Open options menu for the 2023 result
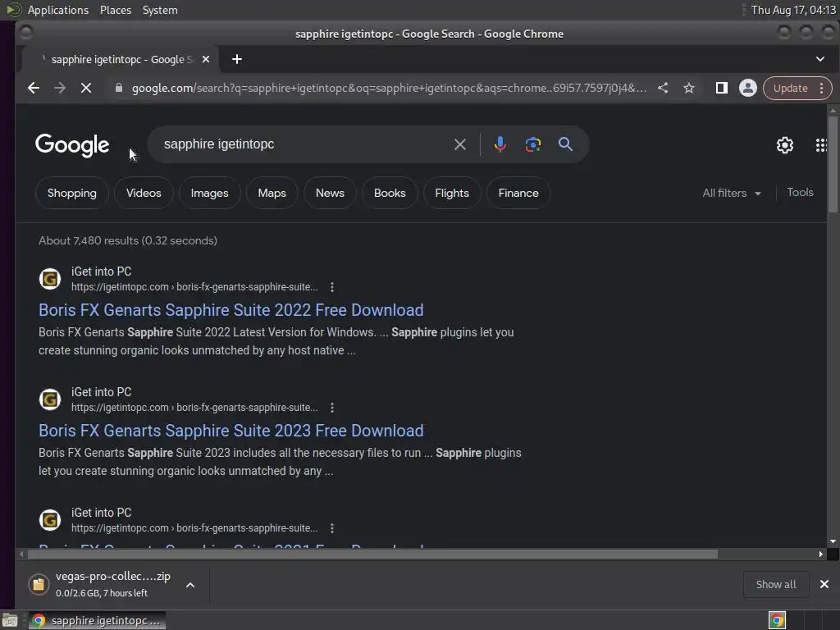The image size is (840, 630). (x=332, y=408)
